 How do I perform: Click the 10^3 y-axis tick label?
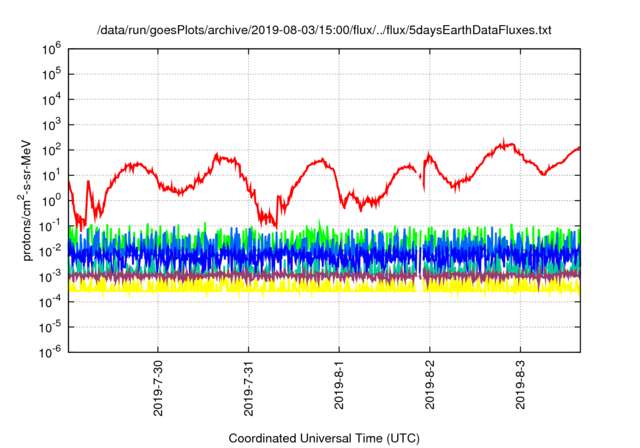click(51, 125)
